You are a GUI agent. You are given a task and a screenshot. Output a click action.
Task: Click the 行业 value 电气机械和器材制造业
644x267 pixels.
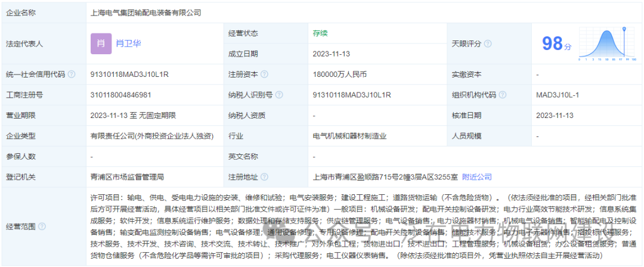pyautogui.click(x=349, y=136)
